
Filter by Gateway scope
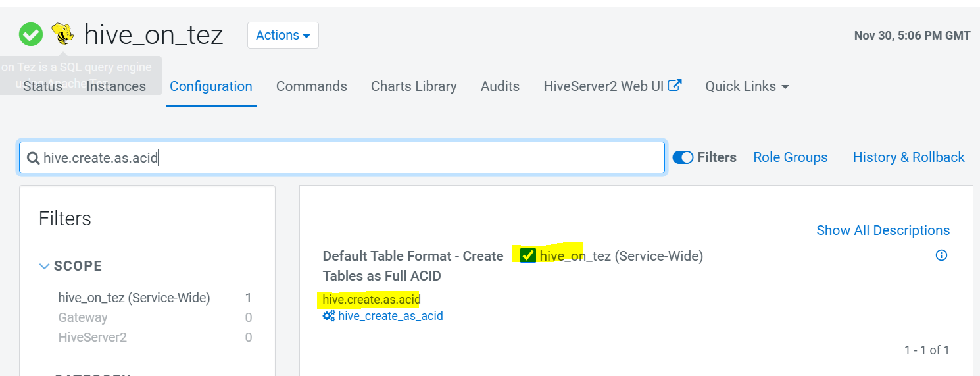[83, 317]
